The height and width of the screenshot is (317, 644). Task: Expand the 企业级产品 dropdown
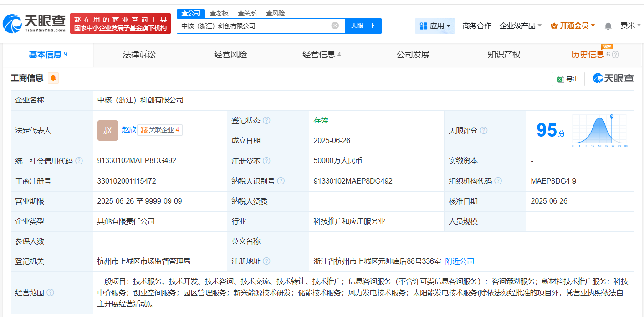click(x=521, y=26)
